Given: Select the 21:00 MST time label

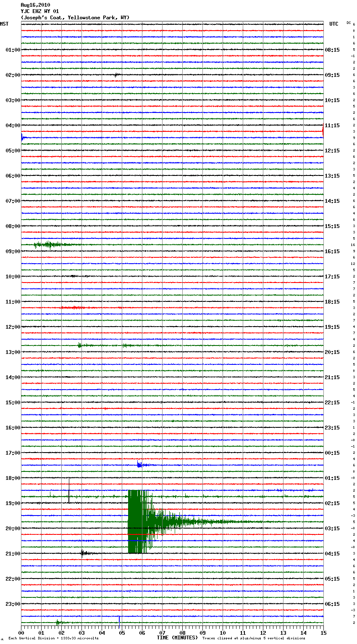Looking at the screenshot, I should pos(13,554).
